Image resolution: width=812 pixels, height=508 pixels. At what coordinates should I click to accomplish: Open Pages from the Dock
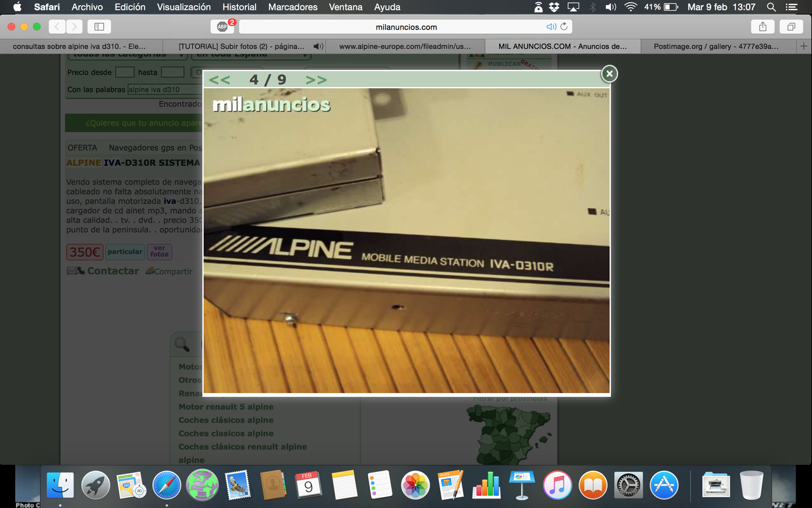click(x=451, y=486)
